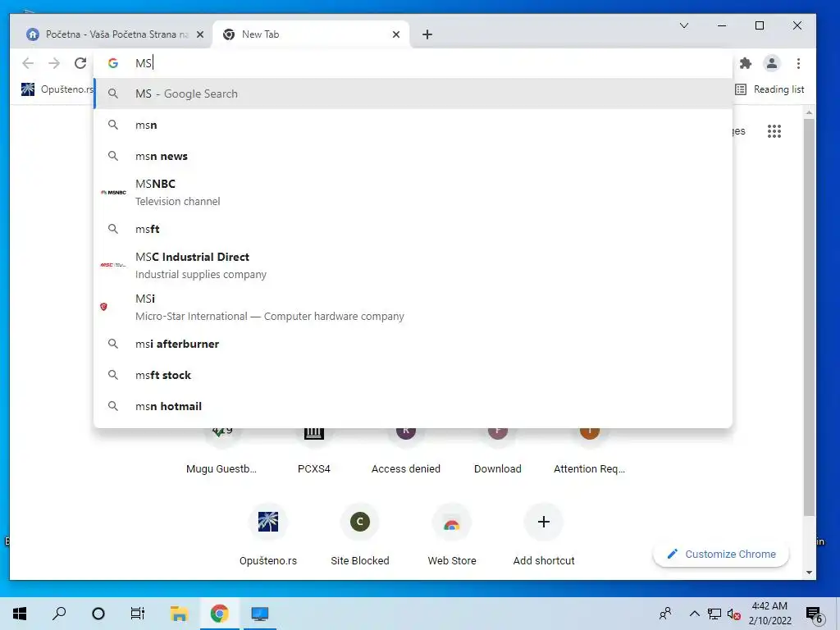Select the New Tab tab
The height and width of the screenshot is (630, 840).
point(311,34)
